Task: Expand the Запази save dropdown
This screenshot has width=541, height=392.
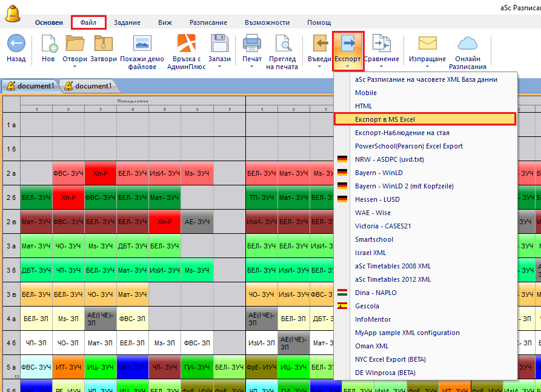Action: [x=219, y=66]
